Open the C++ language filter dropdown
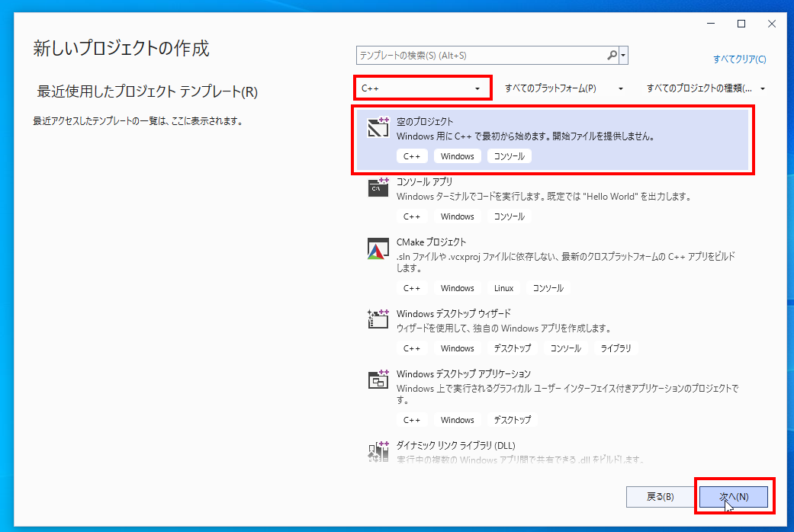The width and height of the screenshot is (794, 532). (422, 88)
